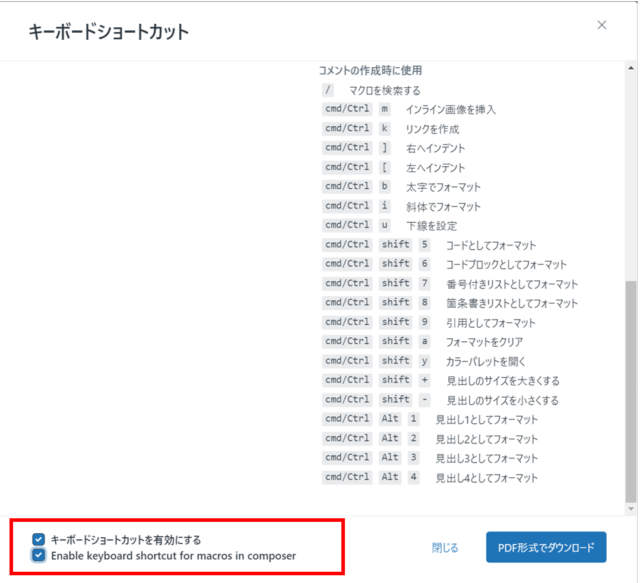Toggle Enable keyboard shortcut for macros in composer
The height and width of the screenshot is (583, 640).
coord(38,555)
